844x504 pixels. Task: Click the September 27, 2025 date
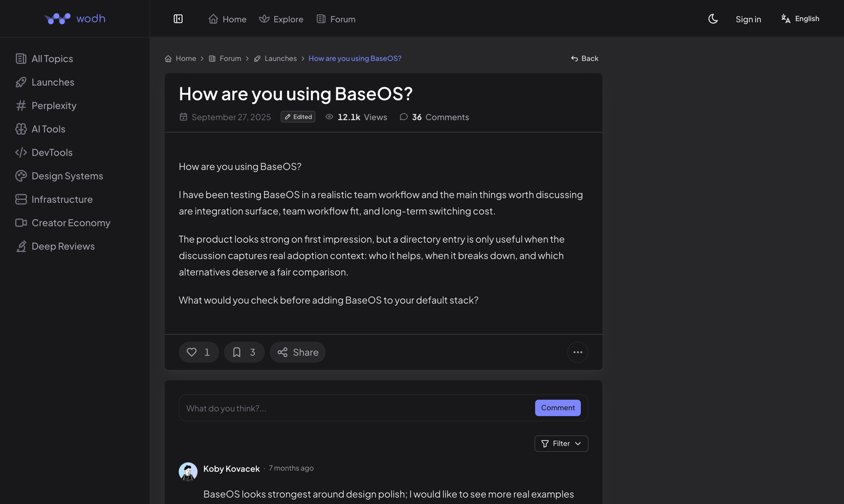coord(232,117)
